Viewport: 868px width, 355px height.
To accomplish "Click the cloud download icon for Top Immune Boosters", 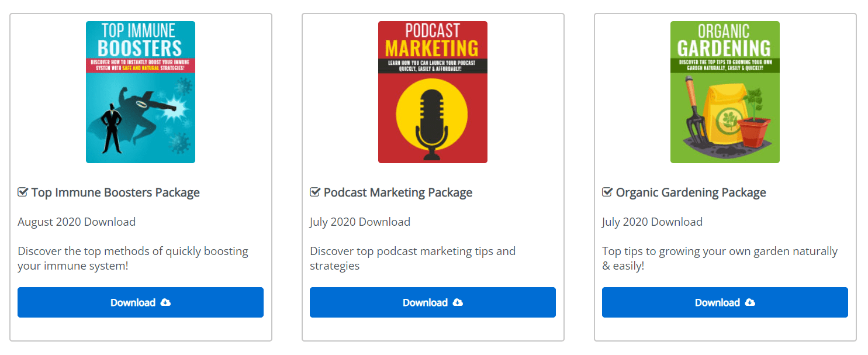I will pos(165,302).
